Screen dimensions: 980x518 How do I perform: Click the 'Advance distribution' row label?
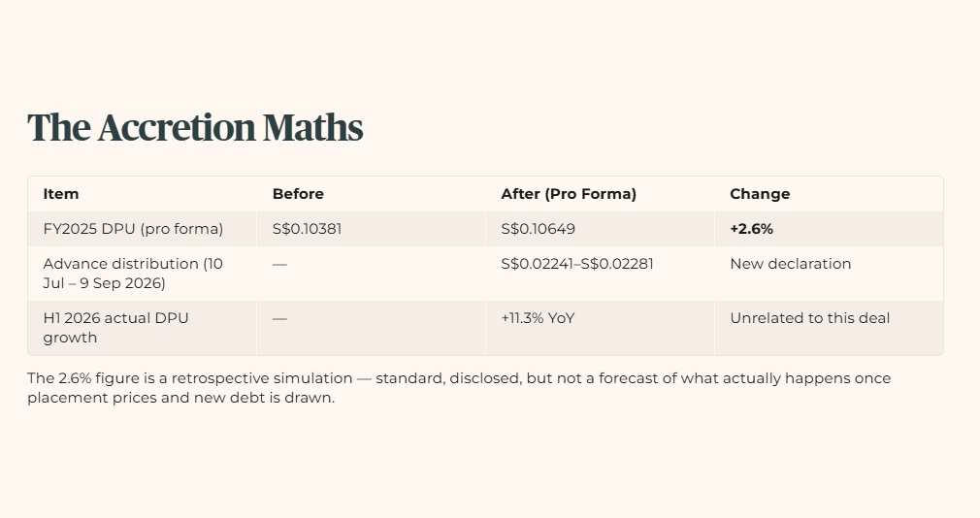(x=133, y=273)
